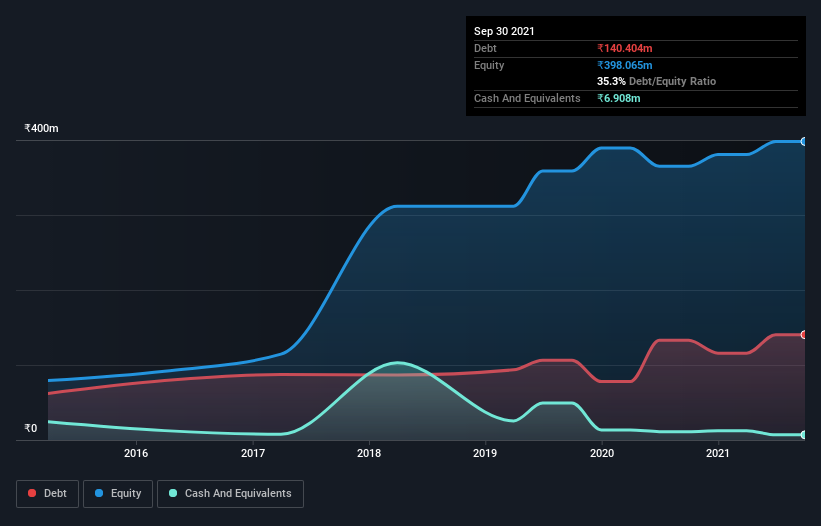Click the 35.3% Debt/Equity Ratio text
This screenshot has height=526, width=821.
click(x=657, y=81)
